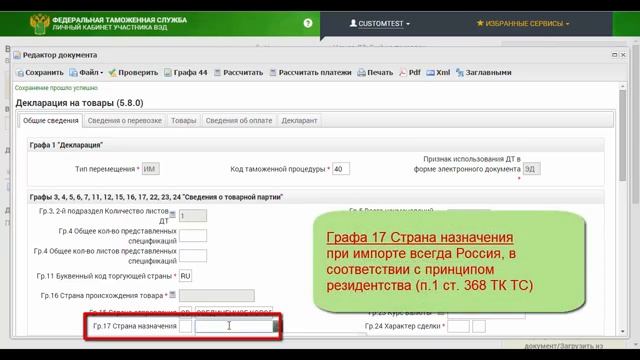Click the Печать toolbar button

(375, 73)
